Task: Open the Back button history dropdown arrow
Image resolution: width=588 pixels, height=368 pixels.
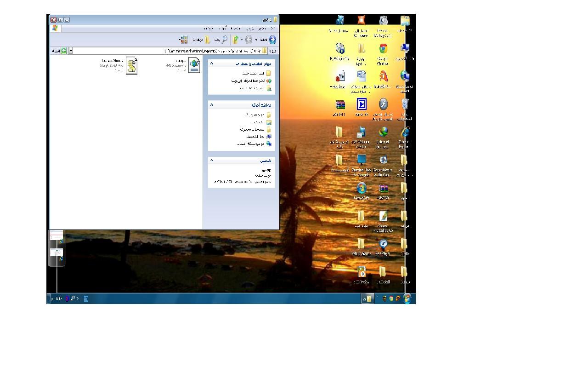Action: click(x=256, y=40)
